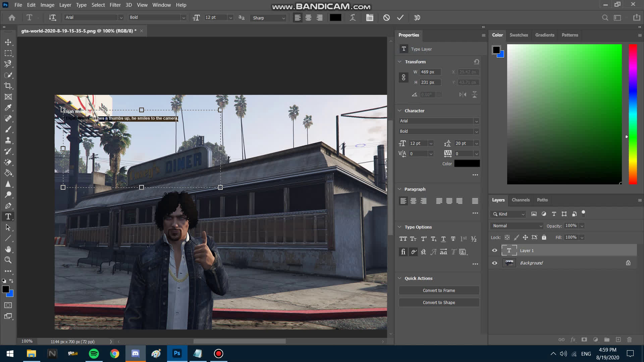Click the Photoshop icon on the taskbar
This screenshot has width=644, height=362.
pyautogui.click(x=177, y=354)
